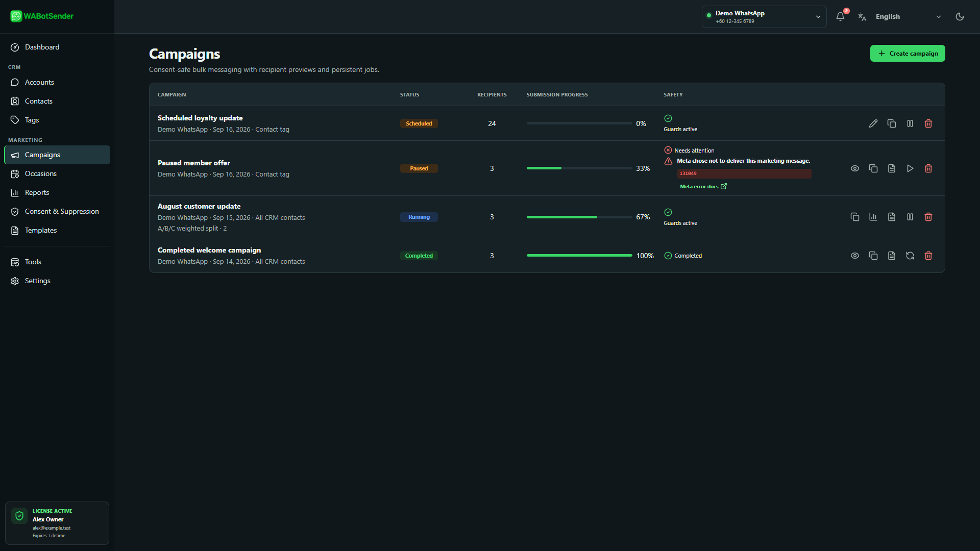This screenshot has width=980, height=551.
Task: Resume the Paused member offer campaign
Action: (x=910, y=168)
